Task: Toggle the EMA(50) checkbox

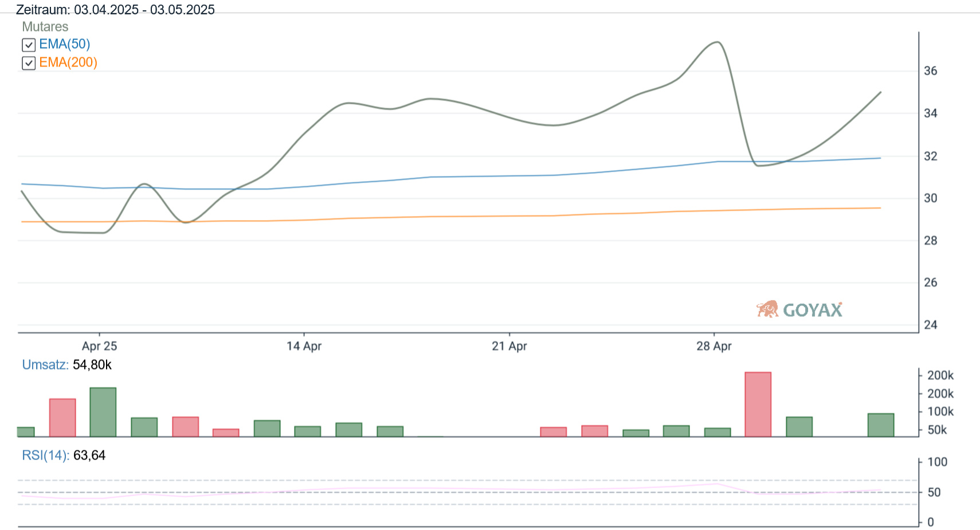Action: (29, 45)
